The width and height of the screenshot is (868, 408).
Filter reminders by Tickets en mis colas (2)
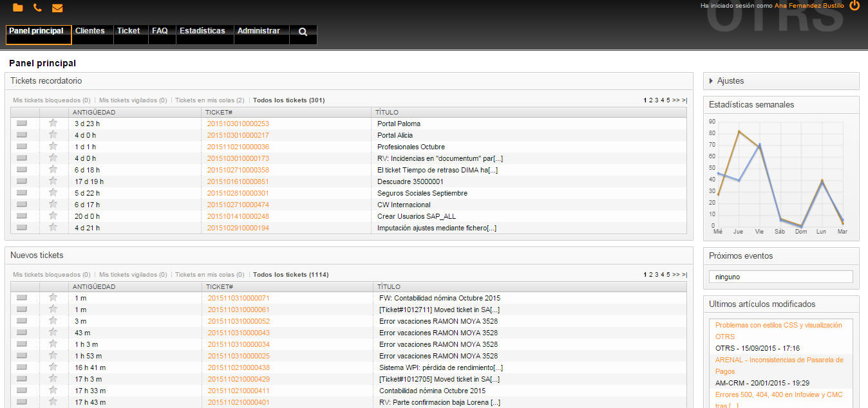pos(209,100)
